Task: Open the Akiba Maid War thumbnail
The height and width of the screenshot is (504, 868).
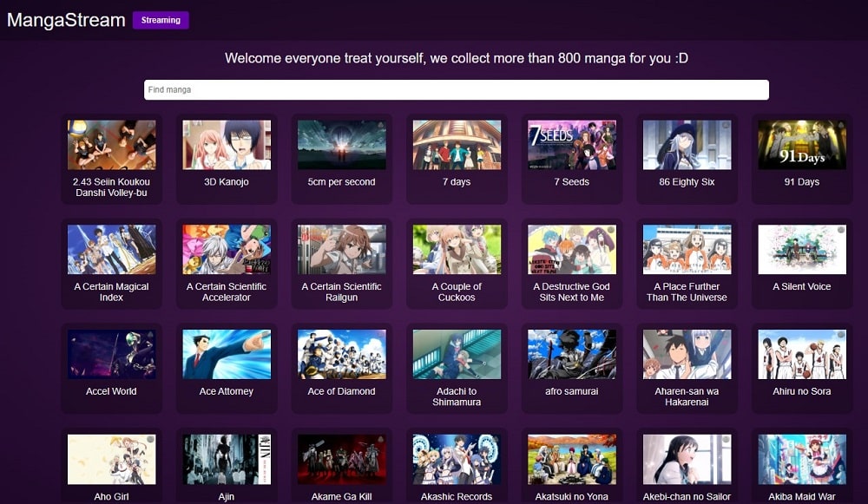Action: (x=802, y=459)
